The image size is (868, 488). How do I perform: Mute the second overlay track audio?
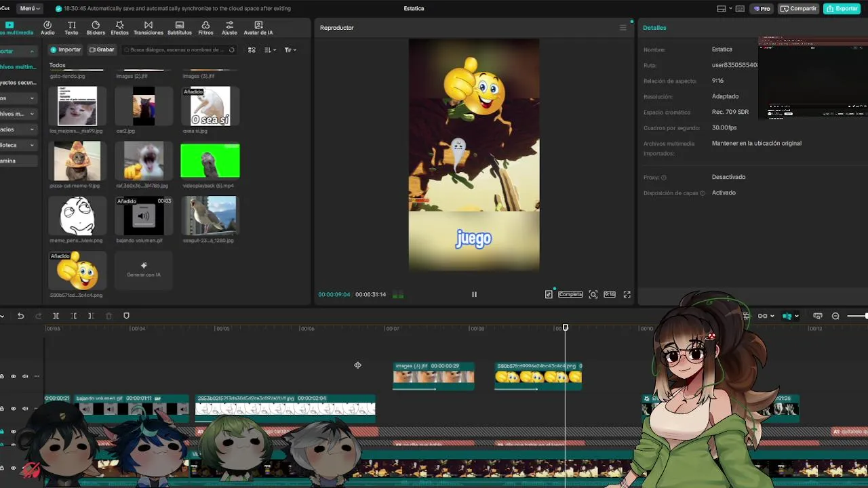point(25,409)
